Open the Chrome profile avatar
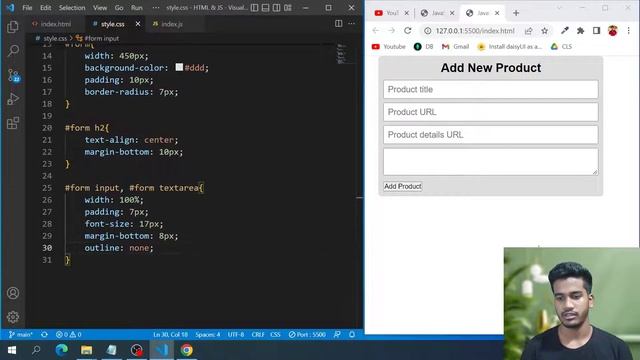Image resolution: width=640 pixels, height=360 pixels. 613,31
